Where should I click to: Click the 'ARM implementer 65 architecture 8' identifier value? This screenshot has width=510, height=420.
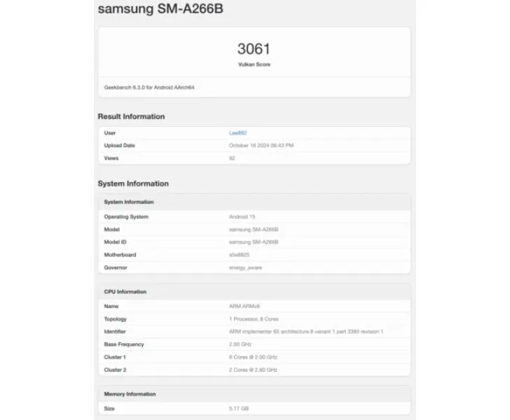pos(306,332)
